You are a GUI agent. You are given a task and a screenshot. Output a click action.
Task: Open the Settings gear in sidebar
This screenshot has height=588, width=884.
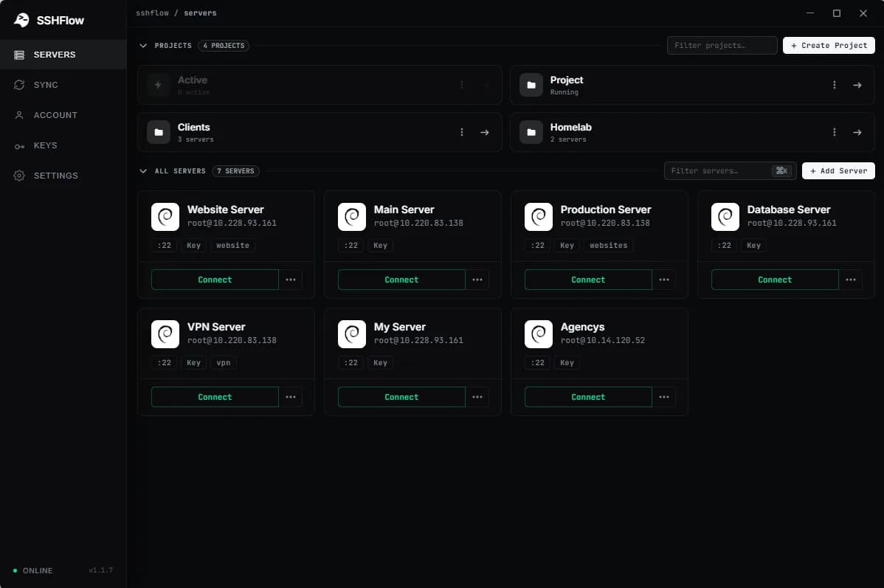point(19,176)
